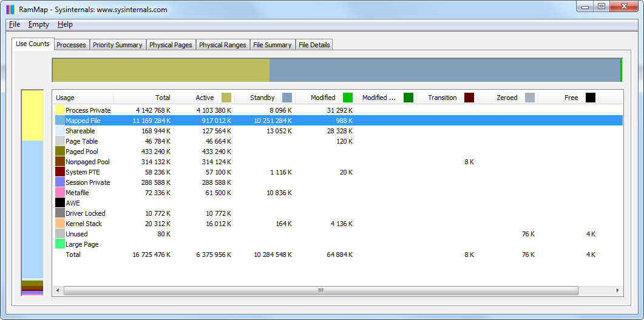Select the Page Table row
The width and height of the screenshot is (644, 320).
point(339,141)
